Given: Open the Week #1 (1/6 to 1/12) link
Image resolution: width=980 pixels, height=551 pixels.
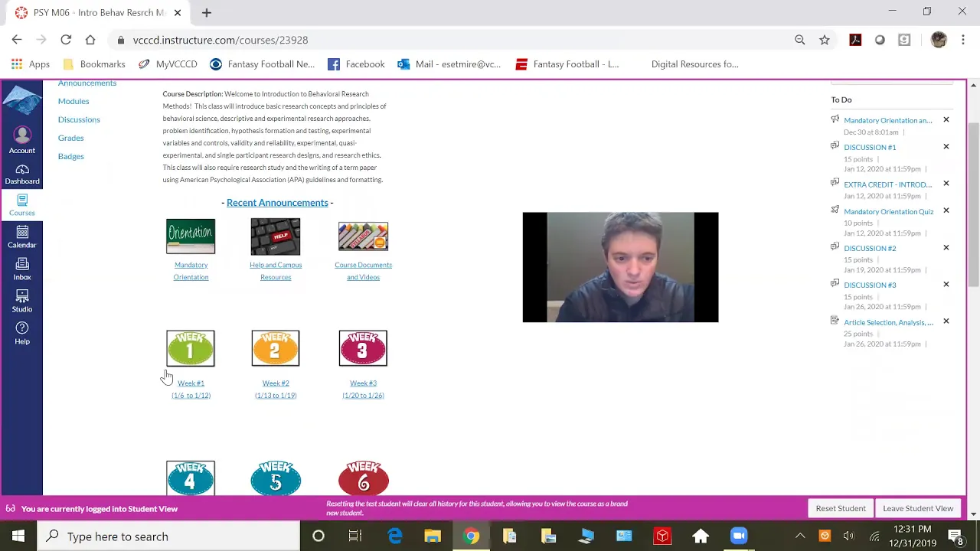Looking at the screenshot, I should (x=191, y=389).
